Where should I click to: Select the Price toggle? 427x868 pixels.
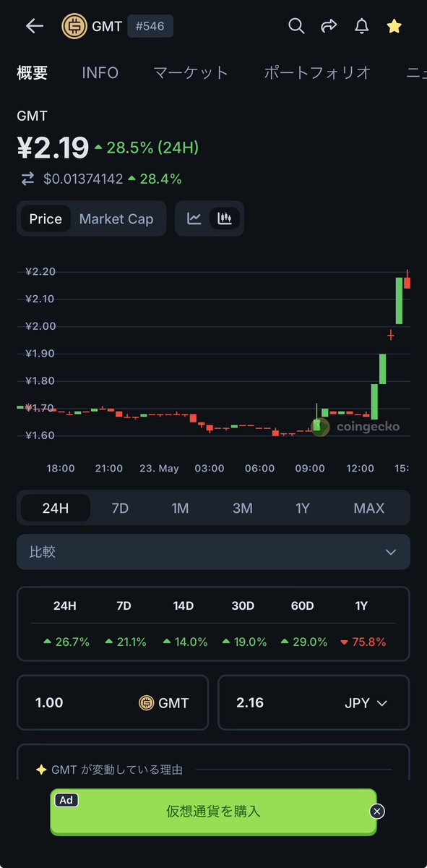coord(46,218)
